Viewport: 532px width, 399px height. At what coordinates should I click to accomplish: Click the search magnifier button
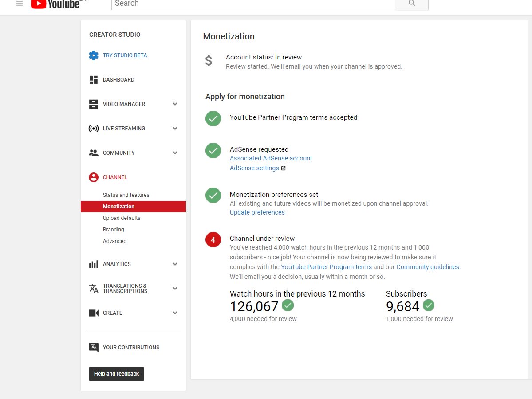tap(412, 4)
